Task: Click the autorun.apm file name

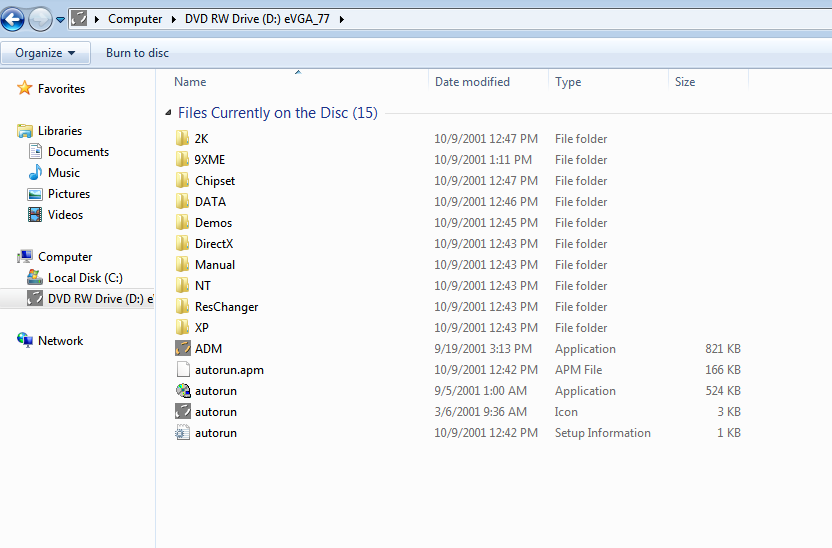Action: tap(229, 370)
